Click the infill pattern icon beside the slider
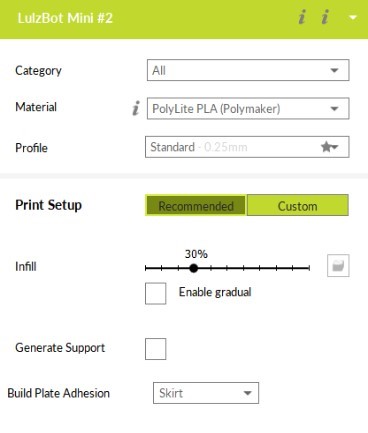 [x=338, y=265]
